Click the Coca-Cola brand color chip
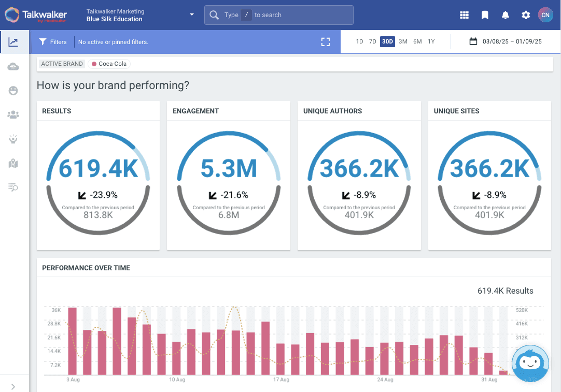 109,64
